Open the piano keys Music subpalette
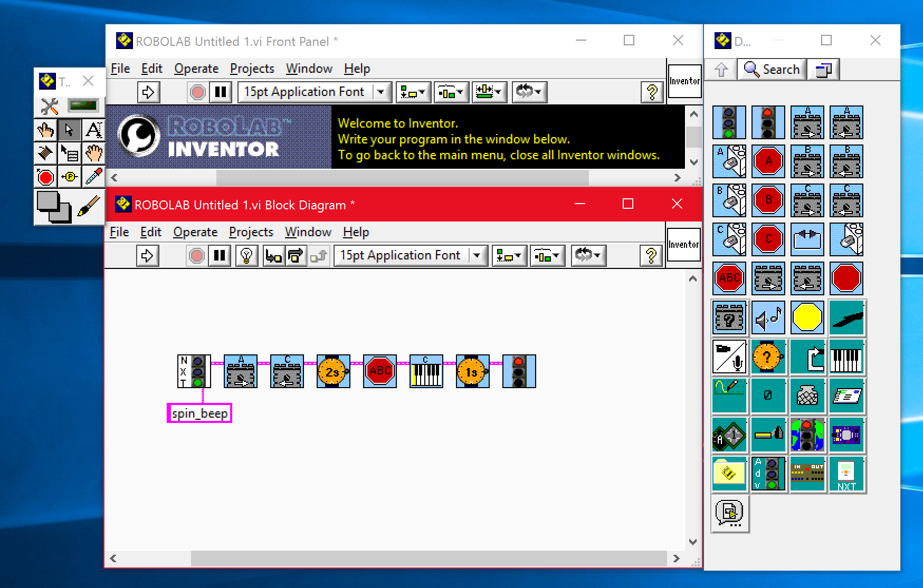Viewport: 923px width, 588px height. [x=846, y=357]
